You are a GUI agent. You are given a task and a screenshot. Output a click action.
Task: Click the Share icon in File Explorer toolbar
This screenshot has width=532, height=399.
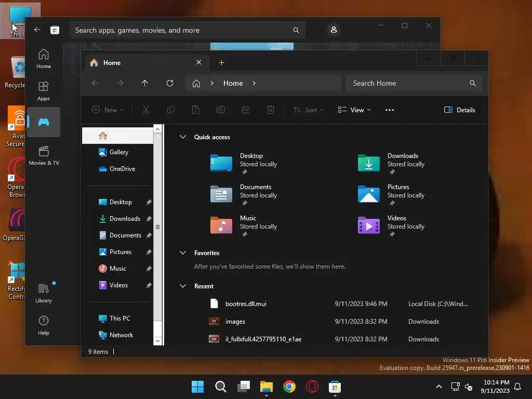coord(246,110)
